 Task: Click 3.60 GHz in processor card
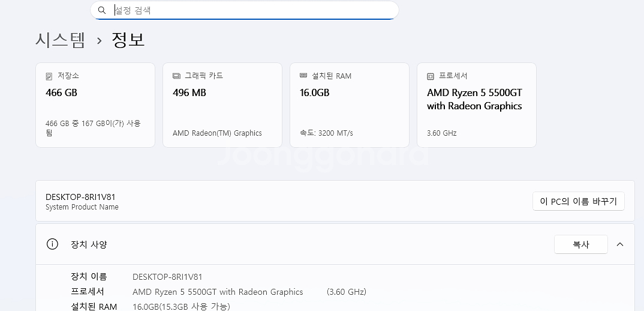(x=442, y=133)
